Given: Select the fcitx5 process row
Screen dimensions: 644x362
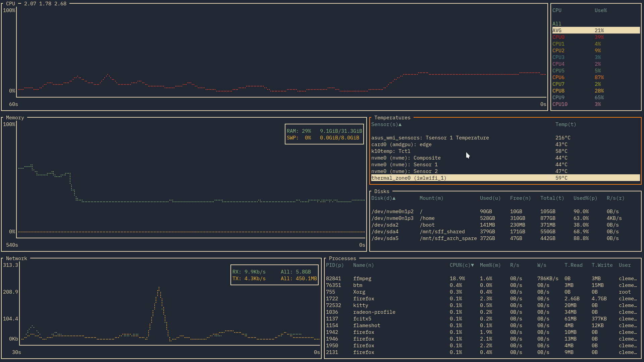Looking at the screenshot, I should (483, 319).
